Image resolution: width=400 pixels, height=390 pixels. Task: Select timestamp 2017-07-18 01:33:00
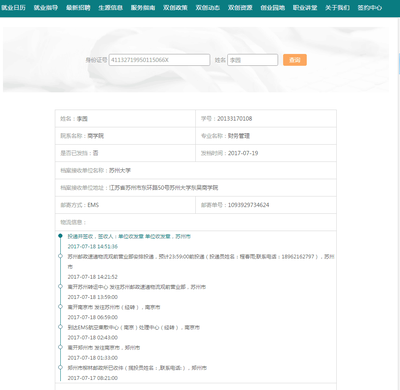(93, 358)
